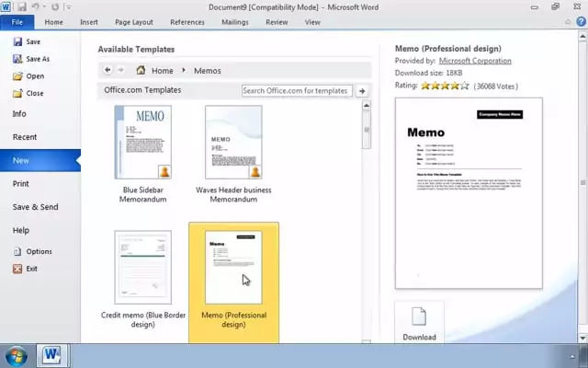
Task: Click the template list scrollbar thumb
Action: [x=367, y=130]
